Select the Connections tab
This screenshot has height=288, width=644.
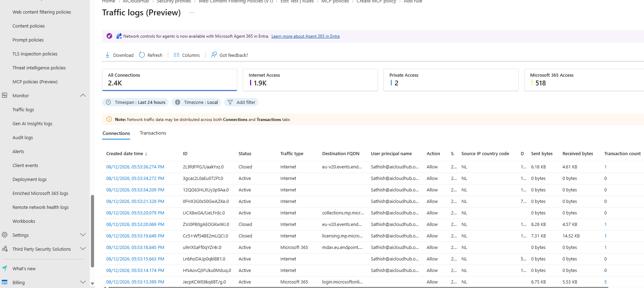click(x=116, y=134)
